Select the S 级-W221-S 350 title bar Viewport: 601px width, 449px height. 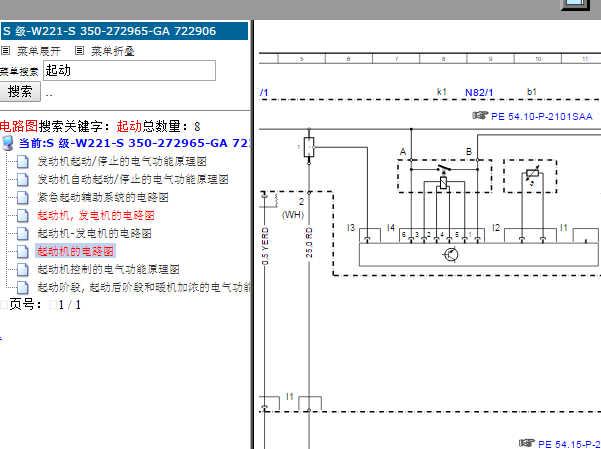(x=124, y=31)
